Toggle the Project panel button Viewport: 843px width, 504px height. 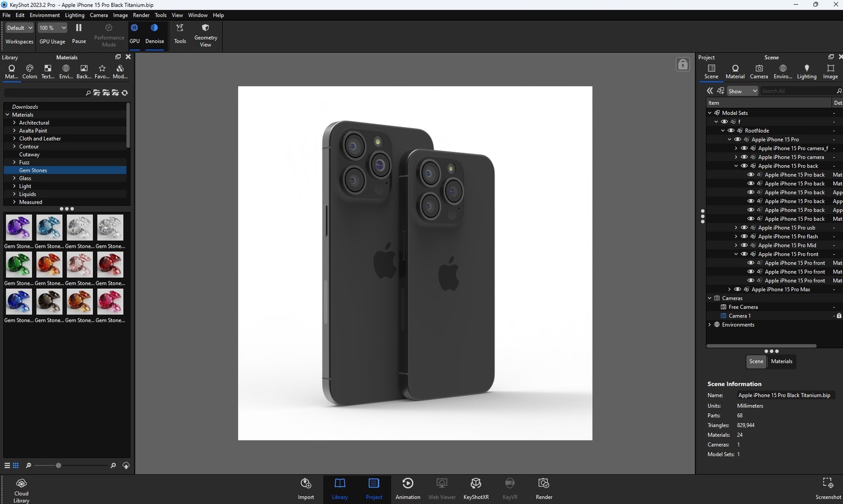click(374, 489)
